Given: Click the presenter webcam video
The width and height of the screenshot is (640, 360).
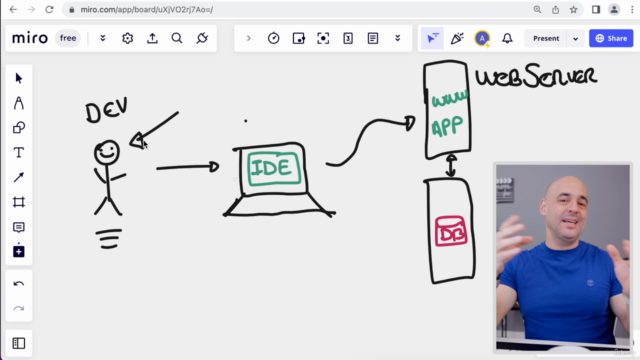Looking at the screenshot, I should pos(563,257).
